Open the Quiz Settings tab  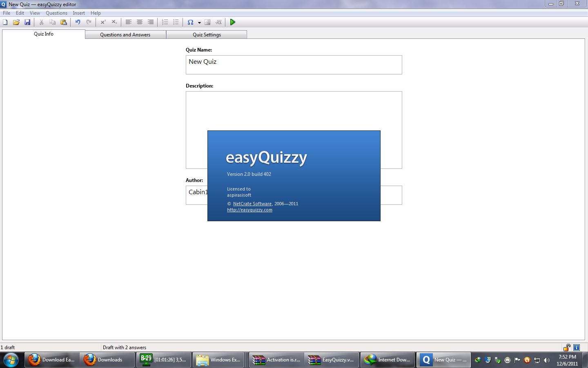click(206, 34)
